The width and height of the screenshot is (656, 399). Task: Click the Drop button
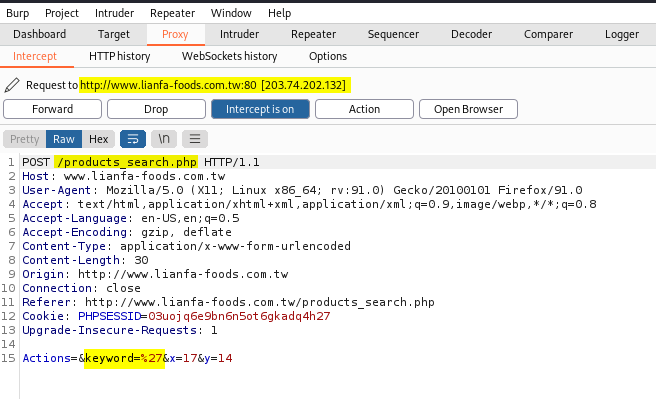[x=156, y=109]
